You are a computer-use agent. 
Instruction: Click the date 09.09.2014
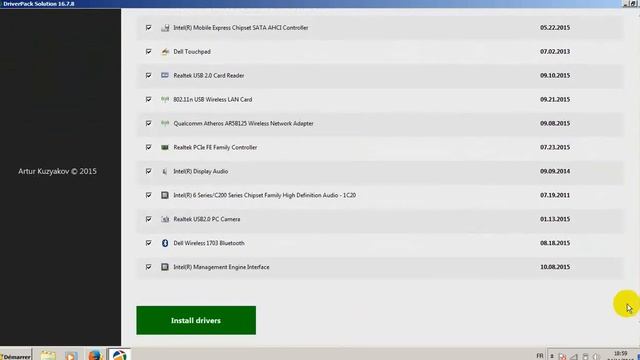coord(555,171)
